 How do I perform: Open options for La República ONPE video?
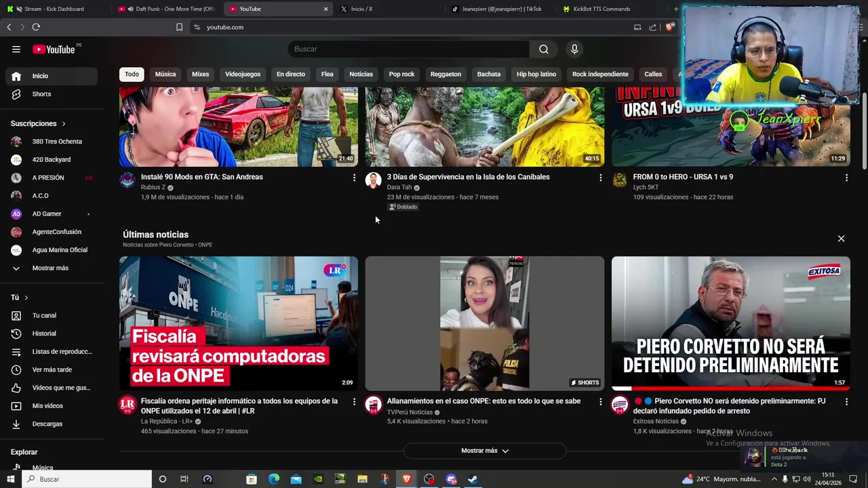click(x=354, y=402)
